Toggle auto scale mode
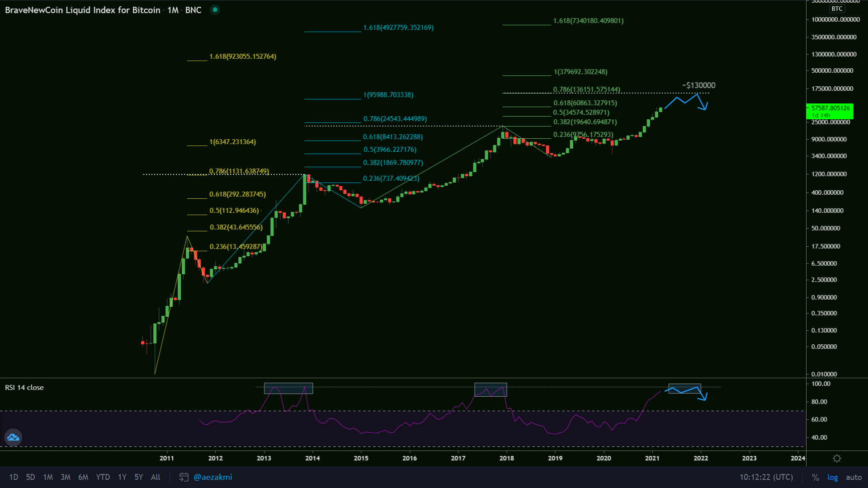Image resolution: width=868 pixels, height=488 pixels. 854,477
